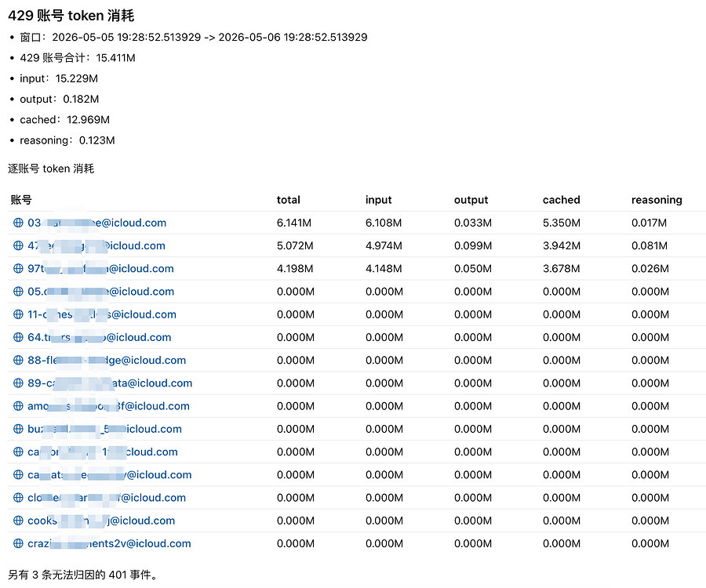The width and height of the screenshot is (706, 588).
Task: Select the 3.942M cached value
Action: (562, 245)
